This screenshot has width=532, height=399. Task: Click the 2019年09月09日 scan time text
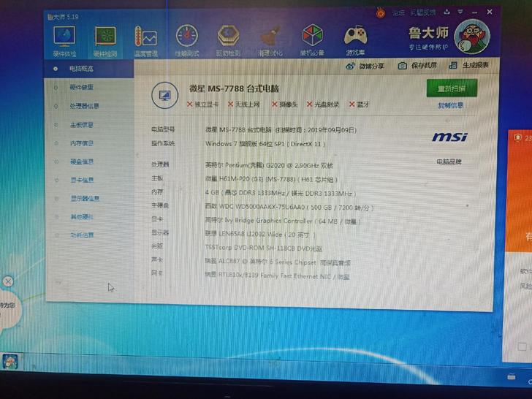(332, 130)
